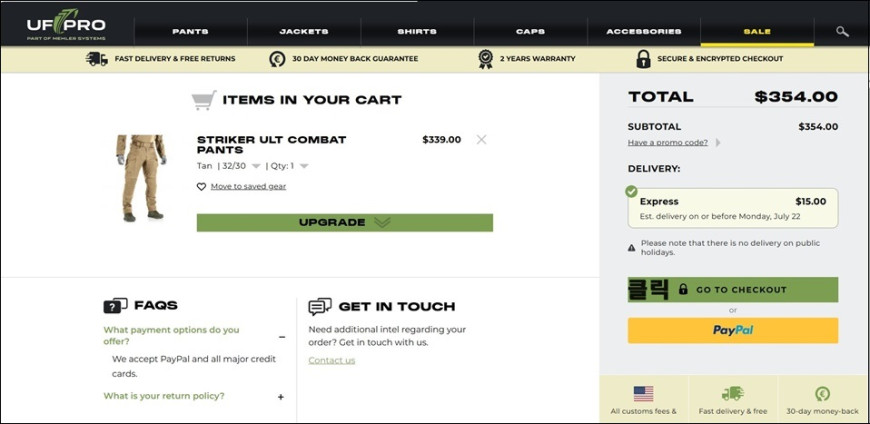Click the Striker ULT Combat Pants title

tap(271, 144)
